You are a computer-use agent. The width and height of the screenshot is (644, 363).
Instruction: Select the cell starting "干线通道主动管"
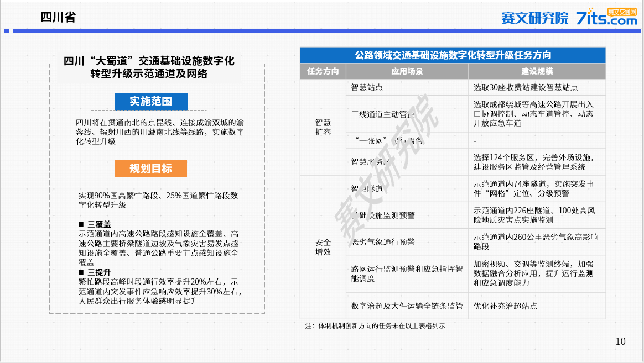(407, 114)
